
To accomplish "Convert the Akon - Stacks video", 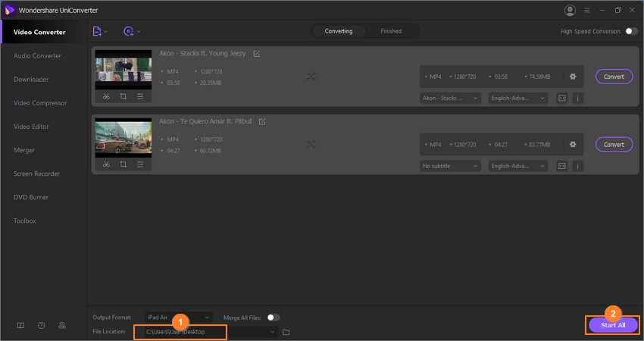I will pyautogui.click(x=614, y=77).
